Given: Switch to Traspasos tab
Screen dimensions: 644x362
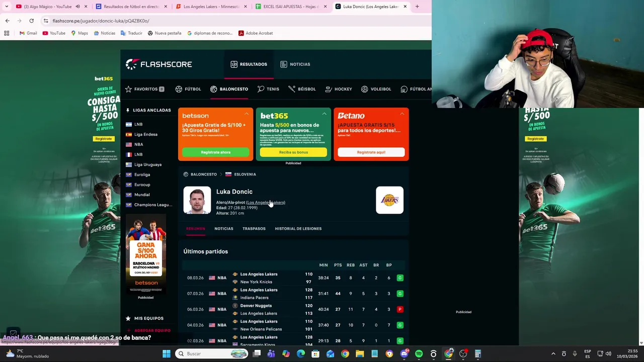Looking at the screenshot, I should pyautogui.click(x=254, y=229).
